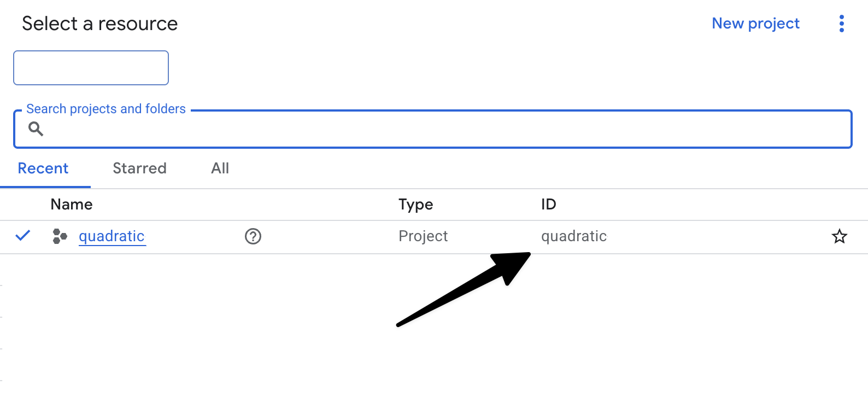Switch to the Starred tab

click(139, 168)
